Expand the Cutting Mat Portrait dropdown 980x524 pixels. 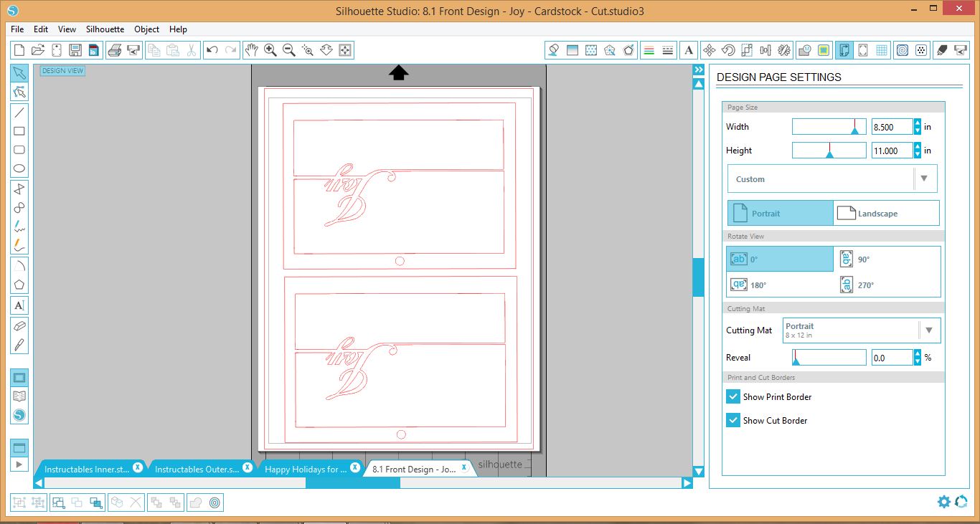(x=929, y=330)
